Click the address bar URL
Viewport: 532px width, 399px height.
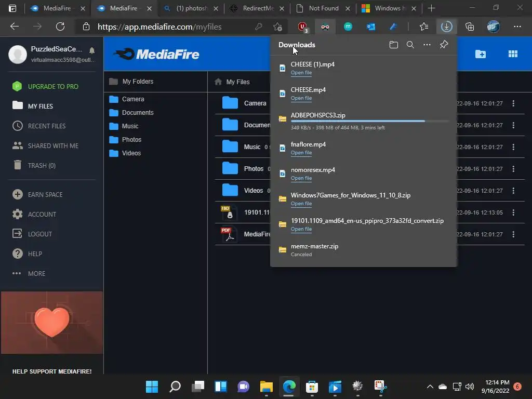[159, 27]
